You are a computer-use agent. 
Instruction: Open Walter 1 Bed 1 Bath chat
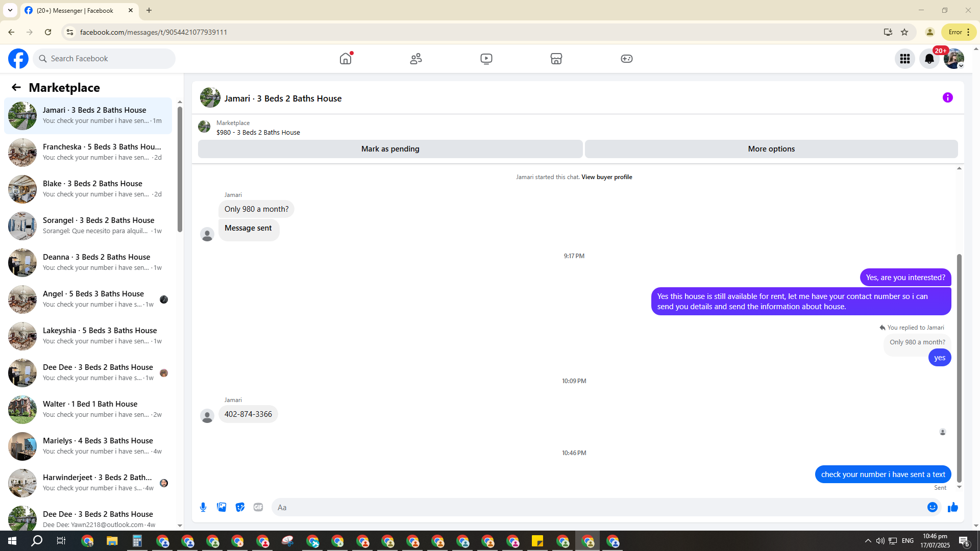88,410
